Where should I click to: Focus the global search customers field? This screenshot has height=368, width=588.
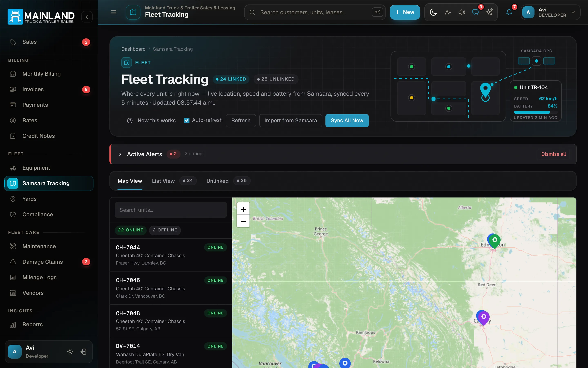[315, 12]
